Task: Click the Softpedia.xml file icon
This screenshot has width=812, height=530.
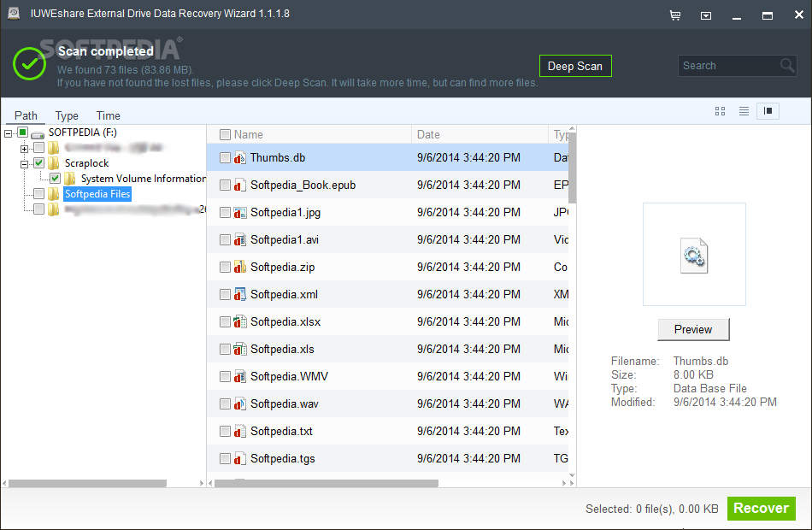Action: 239,294
